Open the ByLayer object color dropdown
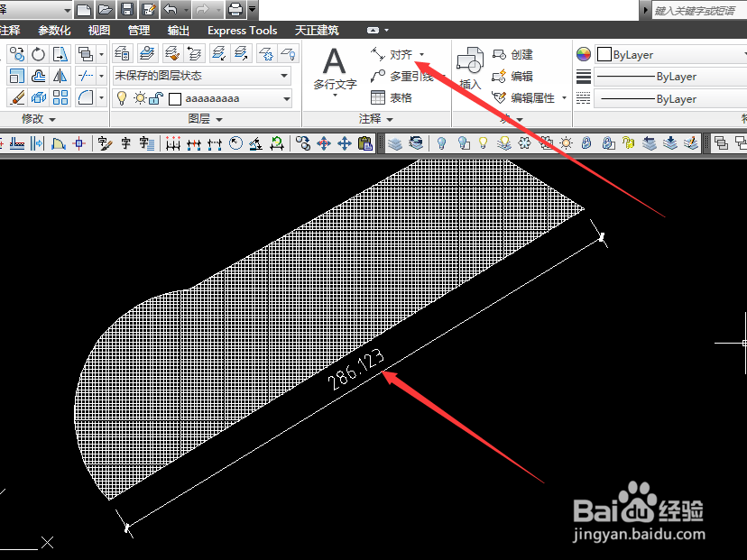Screen dimensions: 747x560 tap(670, 54)
